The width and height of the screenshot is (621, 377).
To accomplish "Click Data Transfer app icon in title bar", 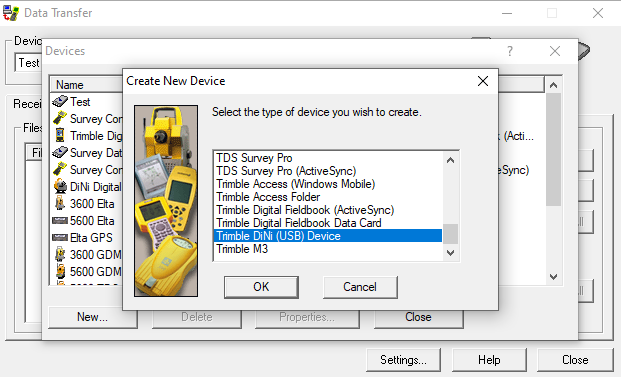I will [x=11, y=13].
